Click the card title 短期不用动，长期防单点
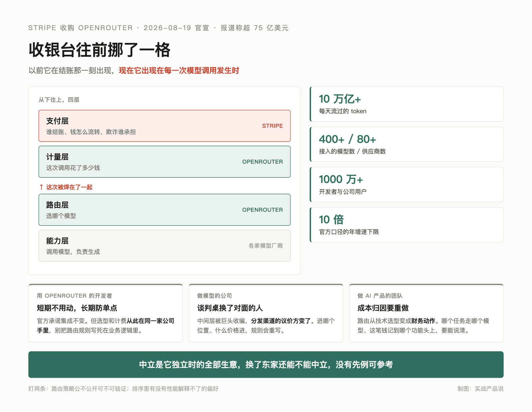532x412 pixels. click(77, 308)
